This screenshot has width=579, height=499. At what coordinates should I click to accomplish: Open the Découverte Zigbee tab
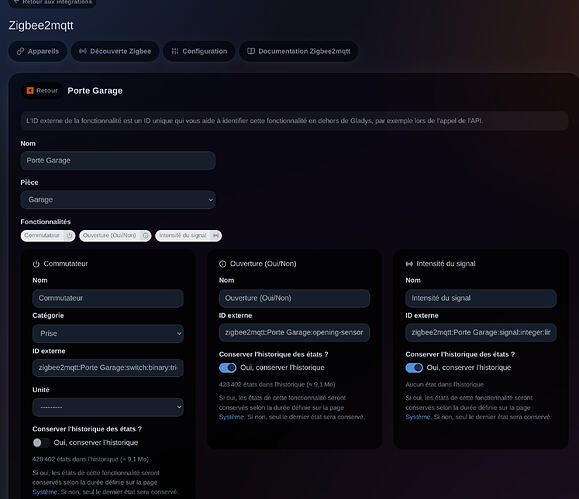coord(115,51)
